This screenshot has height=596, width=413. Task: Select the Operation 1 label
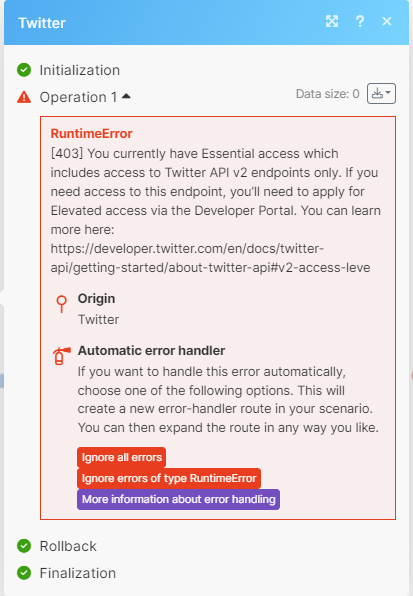[78, 97]
